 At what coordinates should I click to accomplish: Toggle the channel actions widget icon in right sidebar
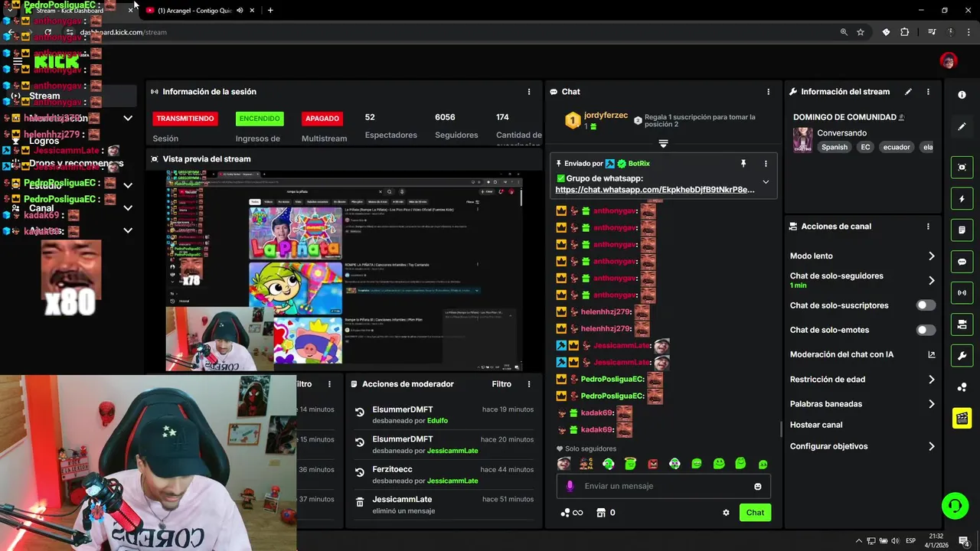pos(962,324)
